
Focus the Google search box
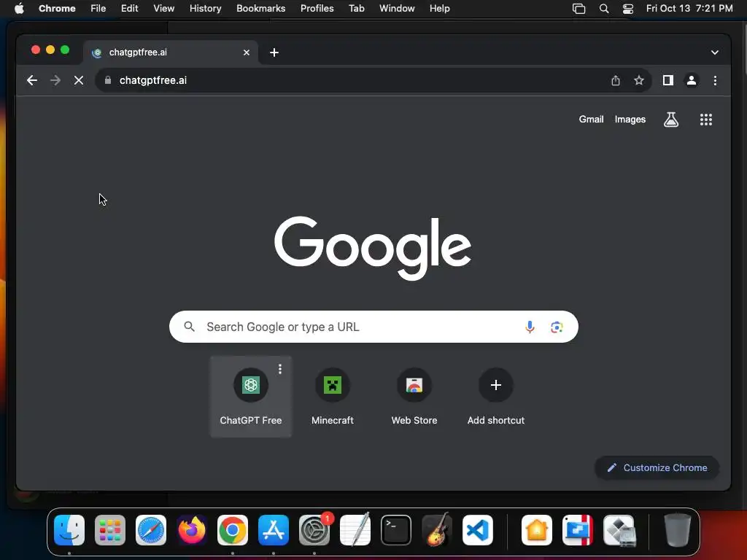click(x=373, y=327)
